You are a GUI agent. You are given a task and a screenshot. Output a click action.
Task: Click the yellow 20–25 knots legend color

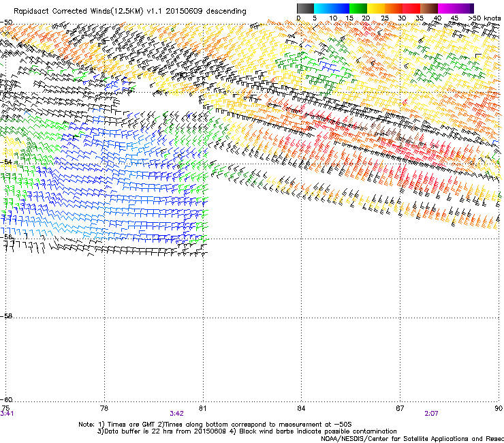tap(376, 8)
